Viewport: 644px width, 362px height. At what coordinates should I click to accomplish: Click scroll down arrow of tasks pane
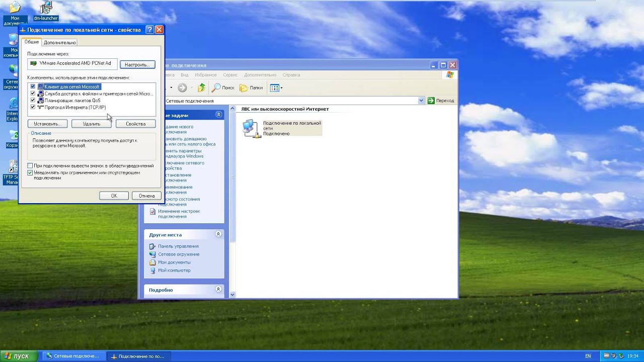(232, 295)
